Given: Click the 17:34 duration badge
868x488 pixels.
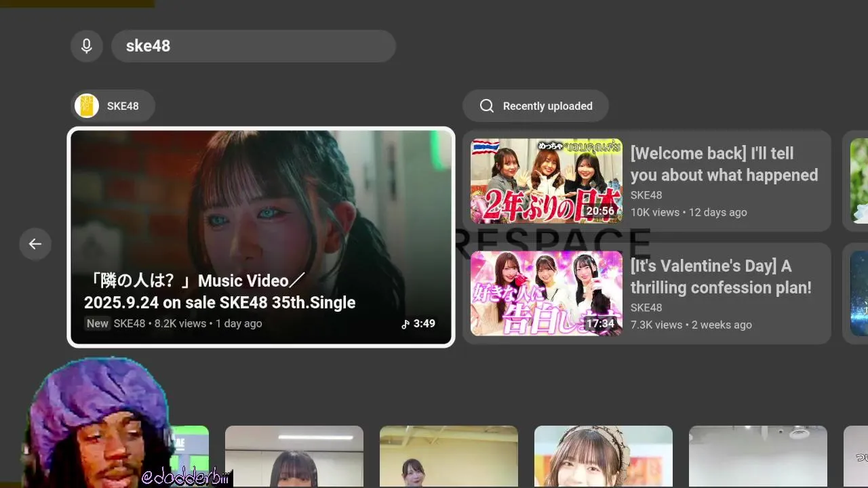Looking at the screenshot, I should 600,323.
